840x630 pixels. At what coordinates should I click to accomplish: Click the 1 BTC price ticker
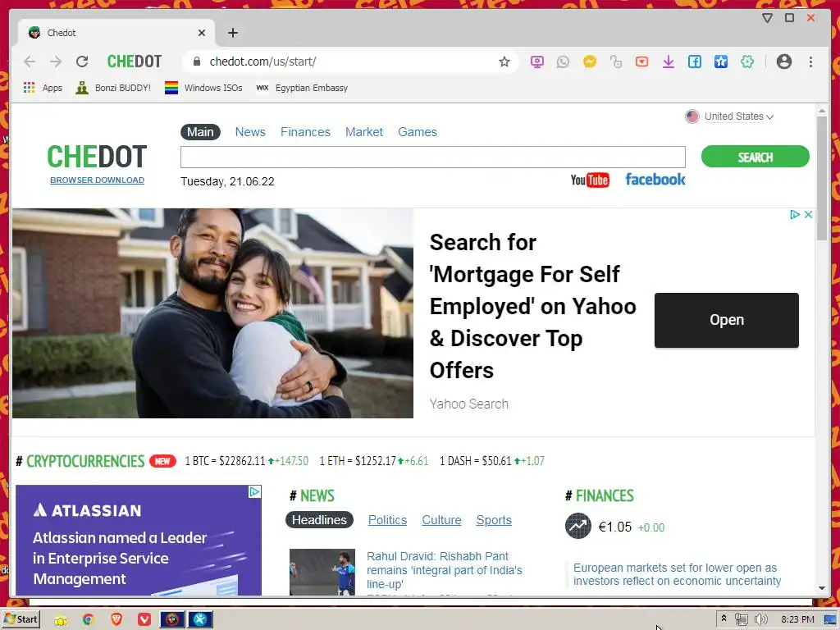coord(246,461)
